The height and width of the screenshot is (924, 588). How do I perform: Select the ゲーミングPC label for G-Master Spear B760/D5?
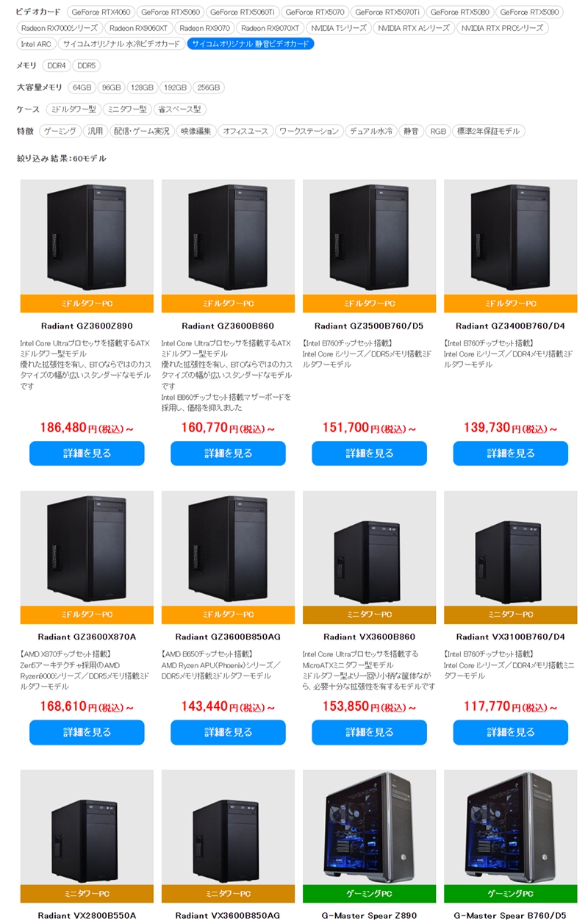click(510, 894)
